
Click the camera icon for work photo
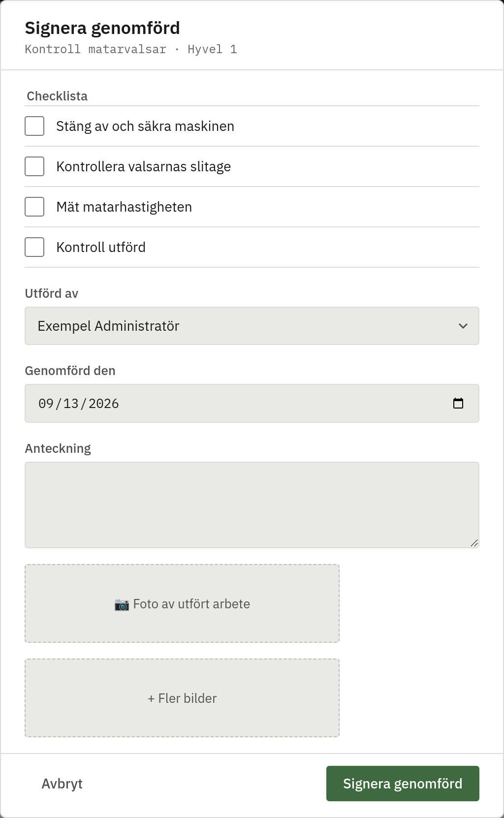(122, 604)
